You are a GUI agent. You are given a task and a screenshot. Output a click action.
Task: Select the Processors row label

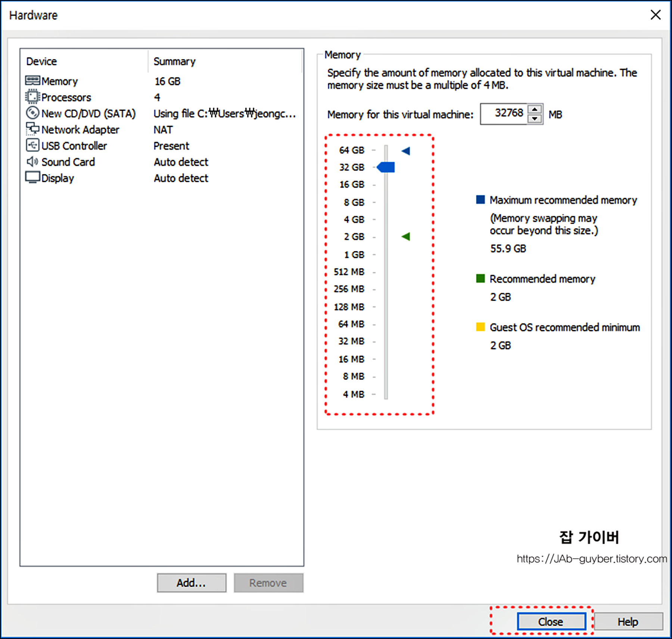(66, 97)
